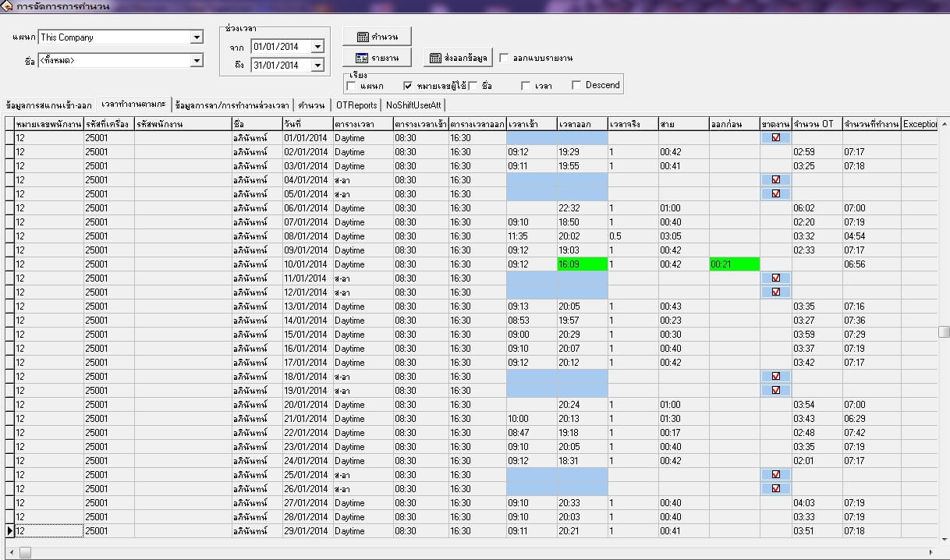The width and height of the screenshot is (950, 560).
Task: Expand the ชื่อ dropdown showing <ทั้งหมด>
Action: (196, 60)
